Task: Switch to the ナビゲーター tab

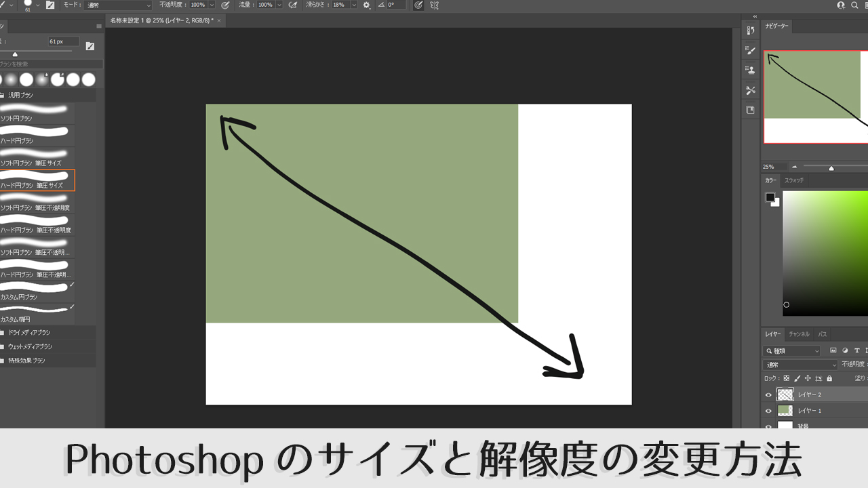Action: [x=776, y=26]
